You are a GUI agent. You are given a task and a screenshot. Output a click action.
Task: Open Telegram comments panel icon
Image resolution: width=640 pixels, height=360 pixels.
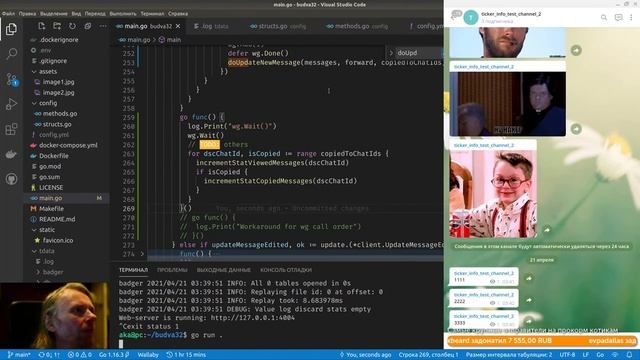click(x=618, y=17)
